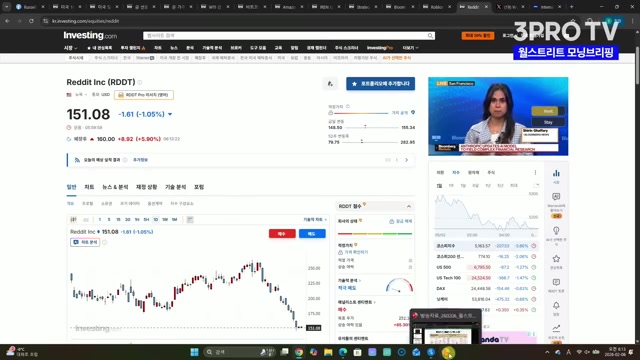Go to previous banner item with left chevron
Screen dimensions: 640x360
(397, 160)
